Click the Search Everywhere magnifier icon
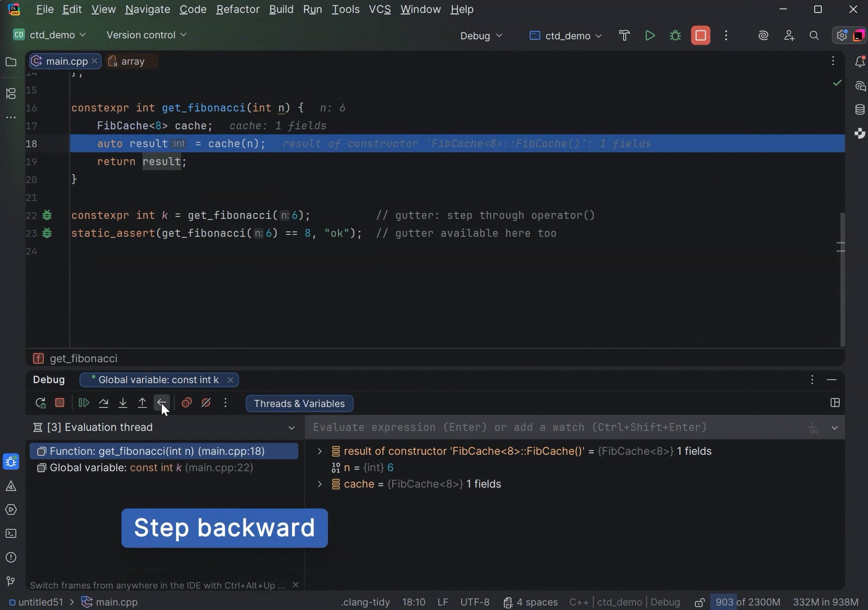 click(x=814, y=35)
